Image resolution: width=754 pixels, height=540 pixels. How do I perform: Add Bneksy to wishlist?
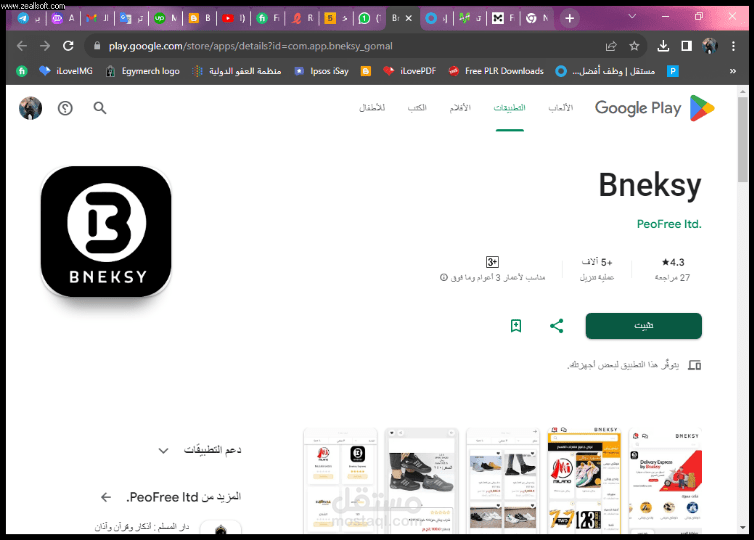click(x=516, y=326)
